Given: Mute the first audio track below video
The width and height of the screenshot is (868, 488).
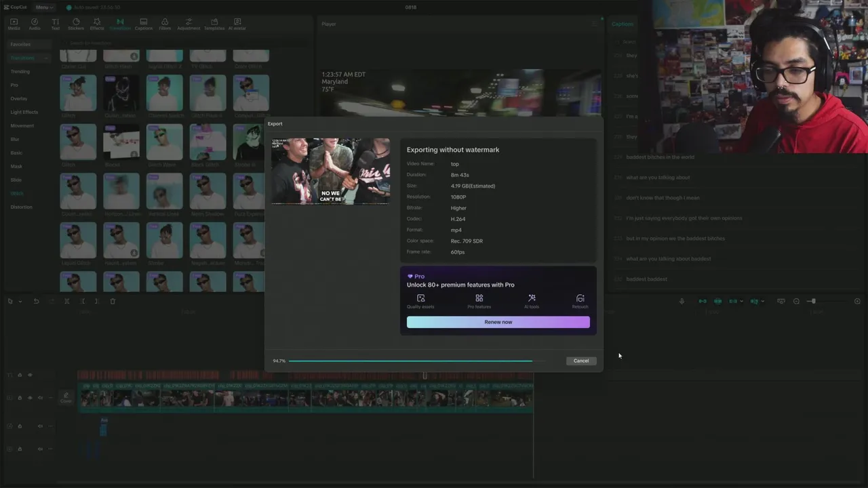Looking at the screenshot, I should pos(40,426).
